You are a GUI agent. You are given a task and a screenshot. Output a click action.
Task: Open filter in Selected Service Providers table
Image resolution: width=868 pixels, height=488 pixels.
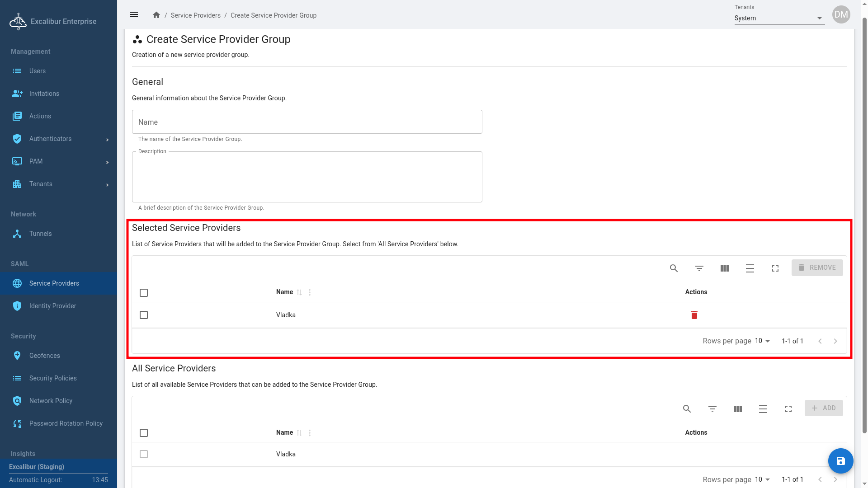coord(699,268)
